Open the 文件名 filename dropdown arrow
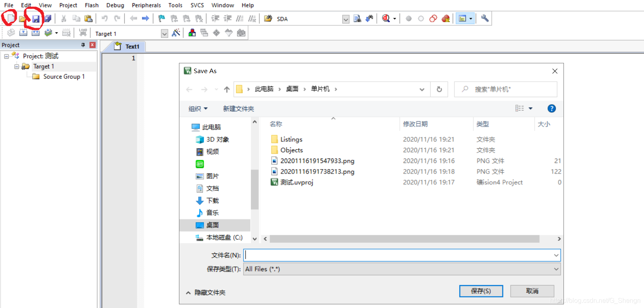Image resolution: width=644 pixels, height=308 pixels. click(x=556, y=255)
